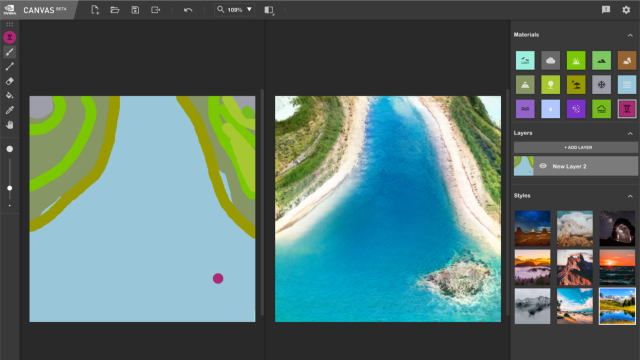Pick the bright green grass material
This screenshot has height=360, width=640.
[576, 60]
